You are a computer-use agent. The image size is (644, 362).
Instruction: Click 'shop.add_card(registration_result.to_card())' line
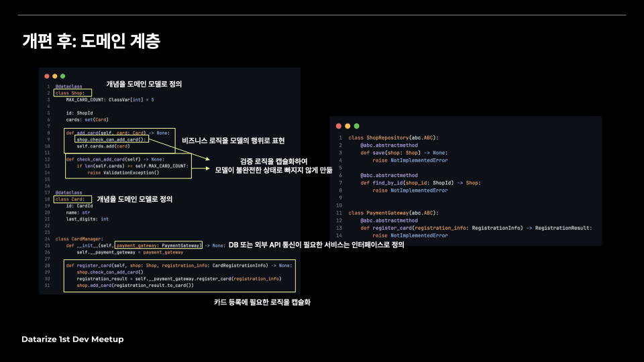coord(135,286)
